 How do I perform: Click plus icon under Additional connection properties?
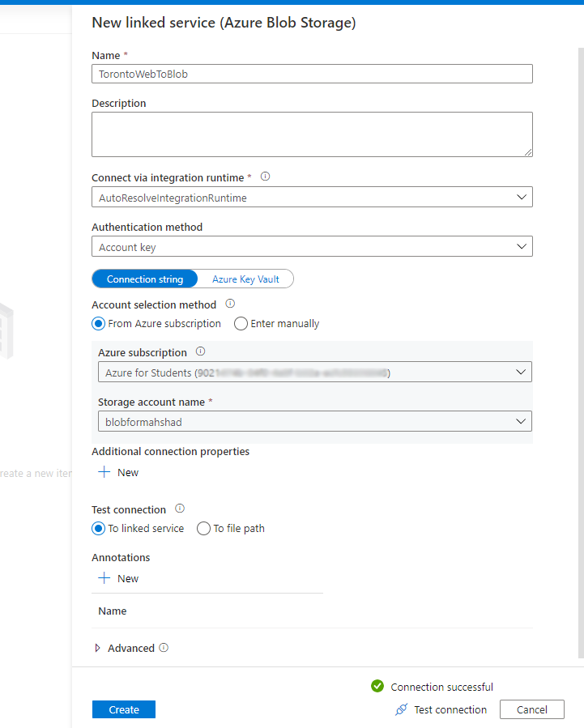(104, 472)
